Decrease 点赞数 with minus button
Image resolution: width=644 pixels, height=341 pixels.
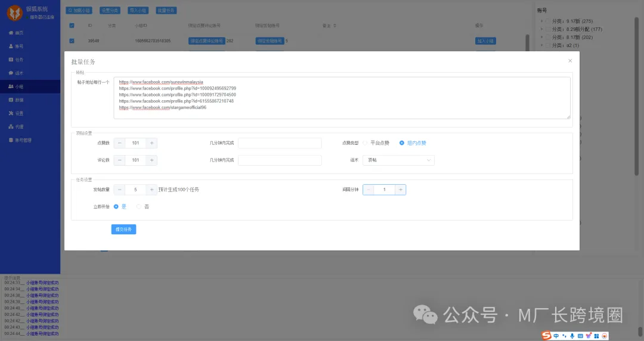coord(119,143)
